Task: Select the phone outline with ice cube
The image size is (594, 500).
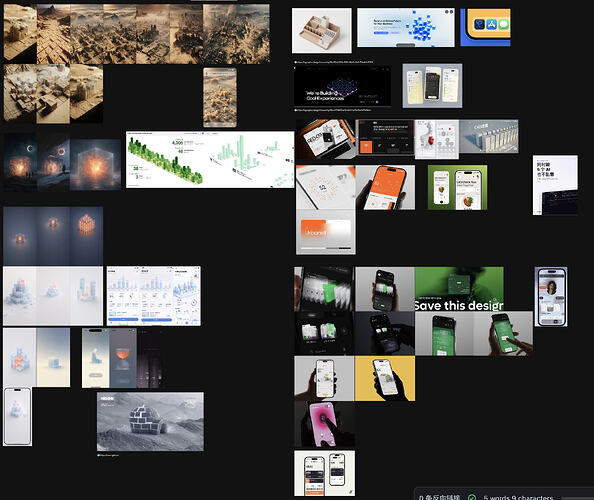Action: (x=17, y=416)
